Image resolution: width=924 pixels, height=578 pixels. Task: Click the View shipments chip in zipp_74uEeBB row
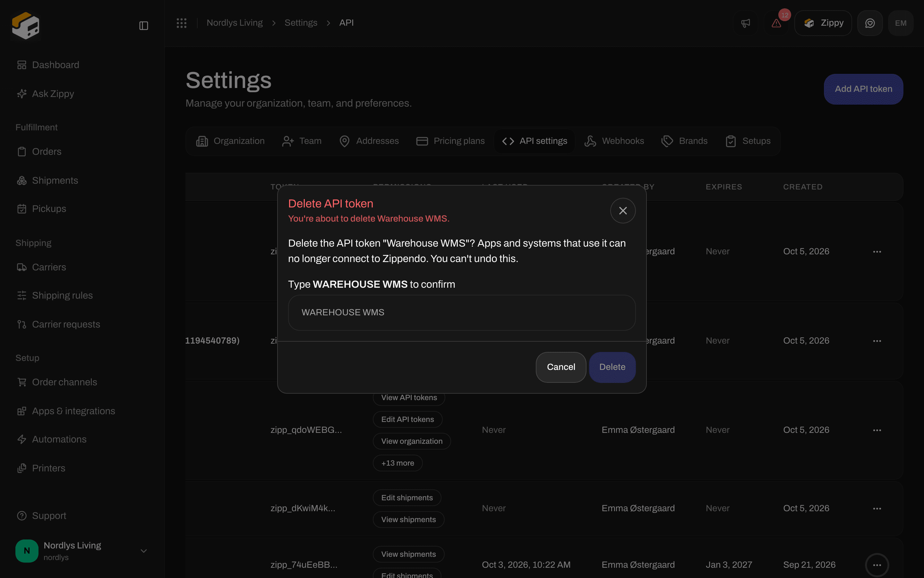coord(408,554)
